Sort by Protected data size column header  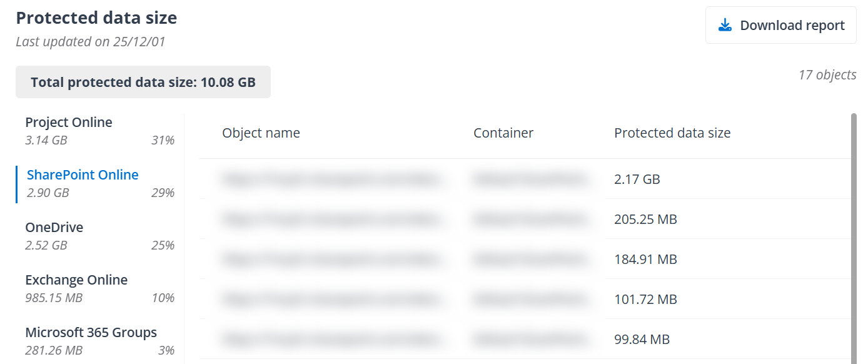click(672, 133)
